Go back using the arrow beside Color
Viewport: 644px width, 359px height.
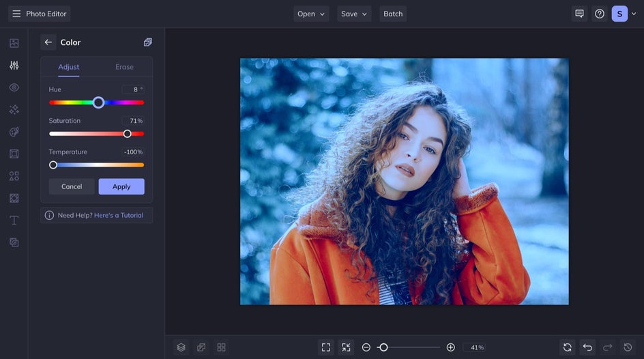tap(48, 42)
